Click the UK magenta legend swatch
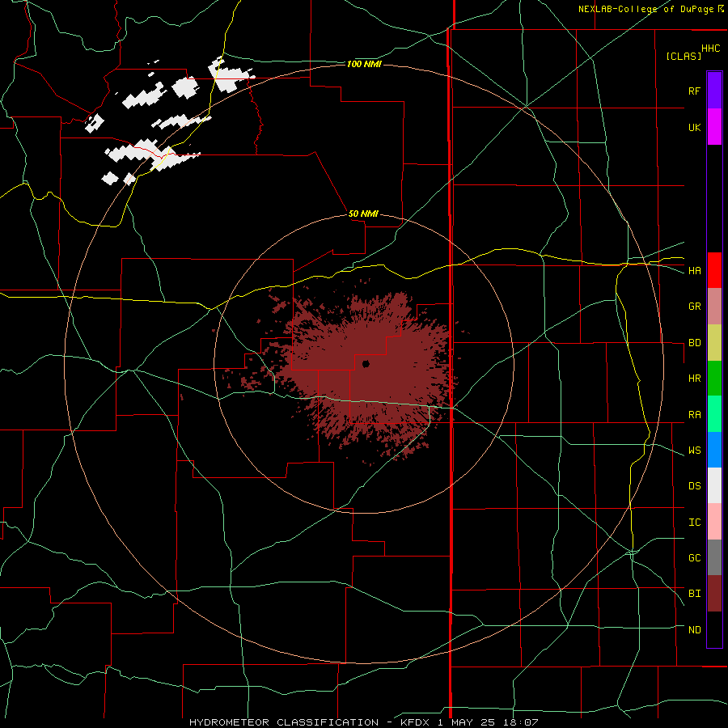 714,127
